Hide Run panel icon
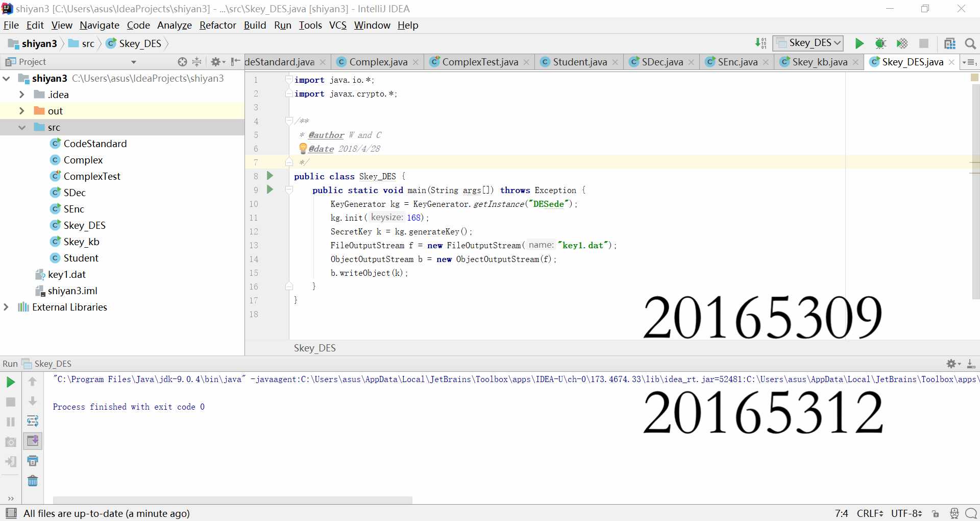Image resolution: width=980 pixels, height=521 pixels. [x=971, y=364]
